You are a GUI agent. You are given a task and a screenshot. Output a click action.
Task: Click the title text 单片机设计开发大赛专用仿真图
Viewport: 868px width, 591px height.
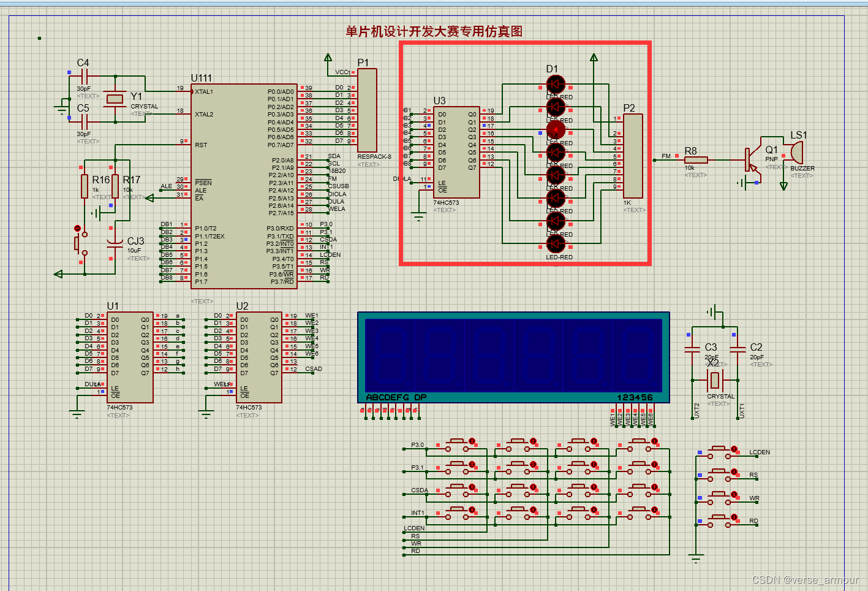(x=434, y=31)
